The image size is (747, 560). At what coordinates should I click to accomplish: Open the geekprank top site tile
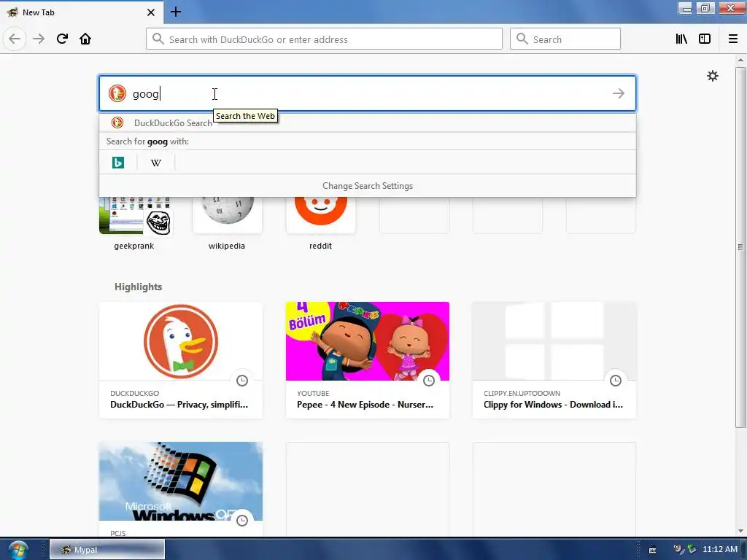pyautogui.click(x=136, y=216)
